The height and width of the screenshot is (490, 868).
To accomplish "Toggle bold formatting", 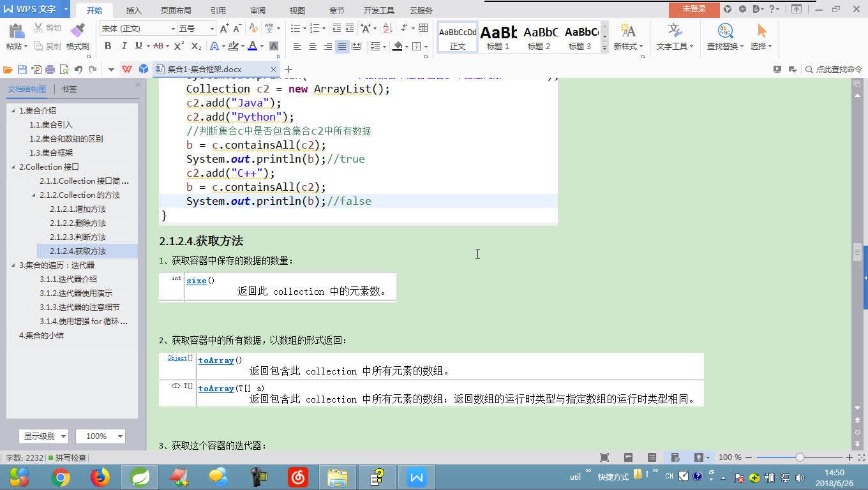I will (108, 46).
